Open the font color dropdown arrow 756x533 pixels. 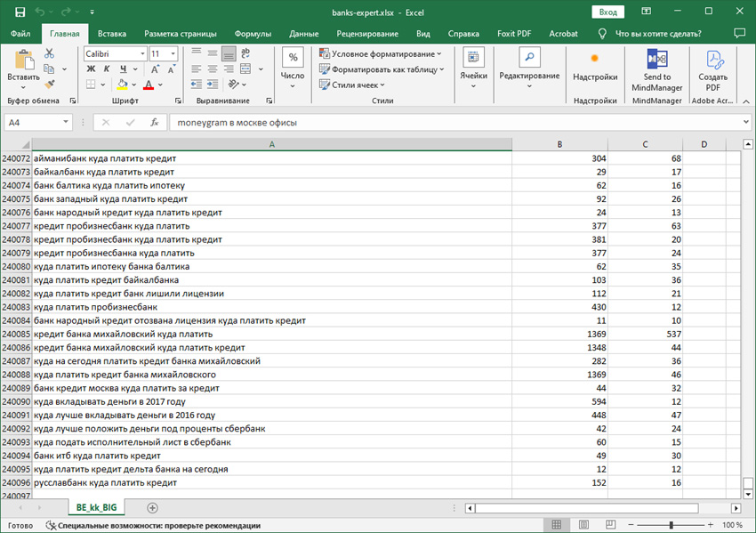click(160, 85)
